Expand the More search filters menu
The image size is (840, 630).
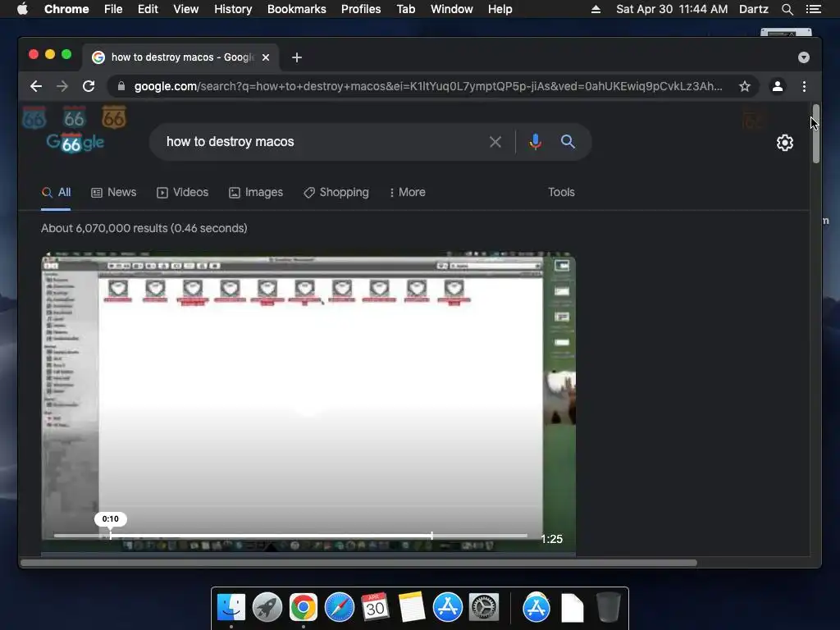click(x=407, y=192)
